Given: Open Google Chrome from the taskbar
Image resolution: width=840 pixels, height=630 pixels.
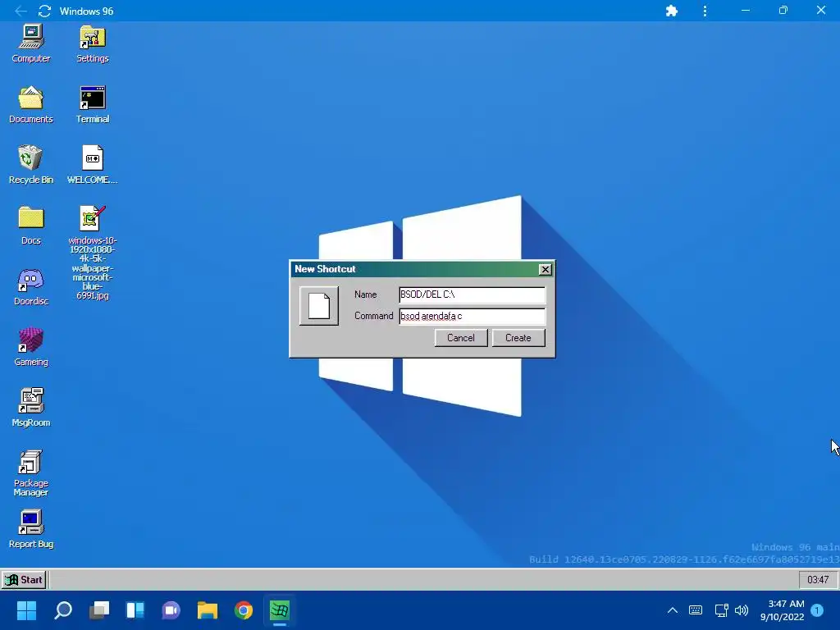Looking at the screenshot, I should [x=244, y=610].
